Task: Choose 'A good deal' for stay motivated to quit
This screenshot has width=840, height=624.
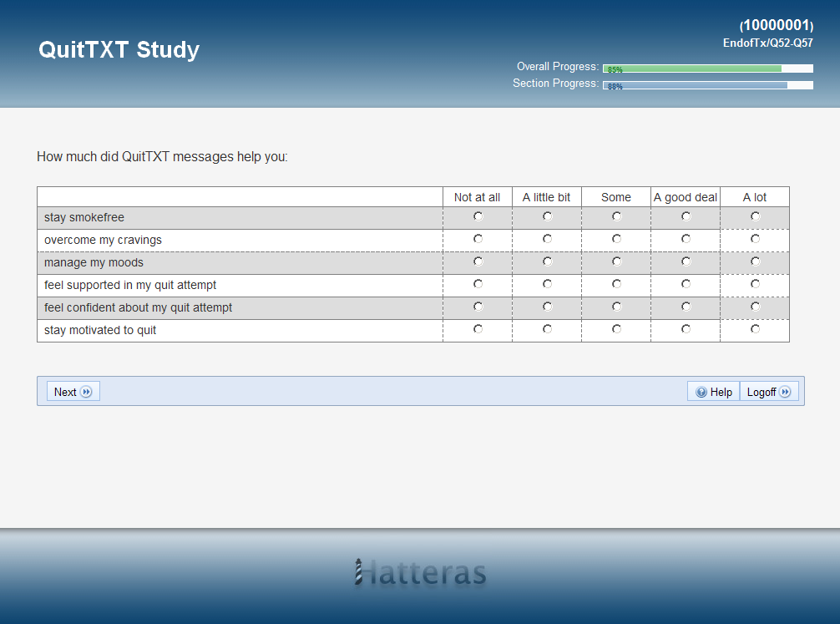Action: coord(686,328)
